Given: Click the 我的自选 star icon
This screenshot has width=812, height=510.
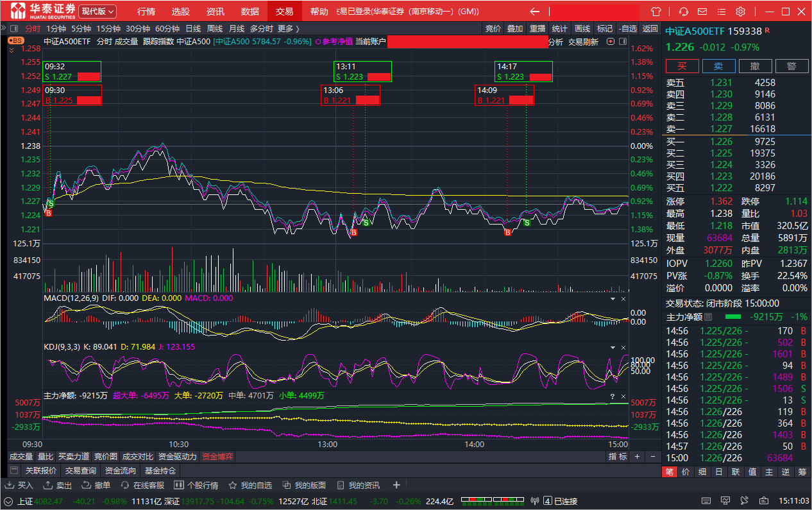Looking at the screenshot, I should coord(233,485).
